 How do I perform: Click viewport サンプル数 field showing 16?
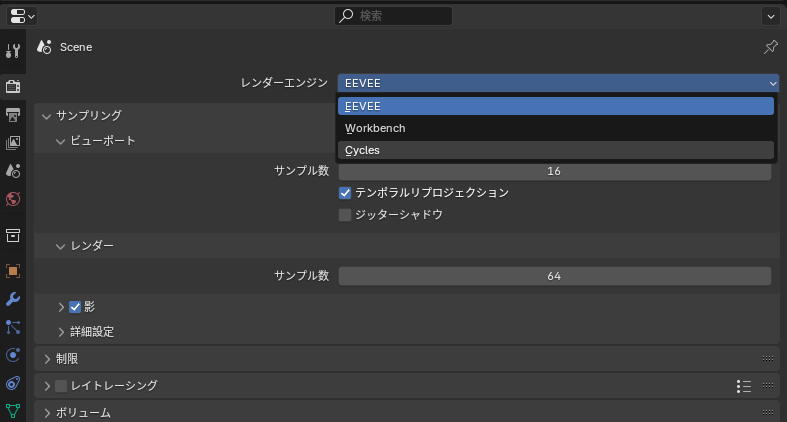pyautogui.click(x=555, y=171)
